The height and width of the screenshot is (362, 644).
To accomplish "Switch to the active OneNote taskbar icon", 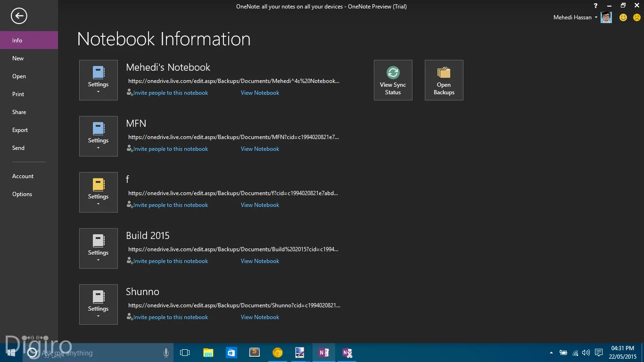I will [x=324, y=353].
